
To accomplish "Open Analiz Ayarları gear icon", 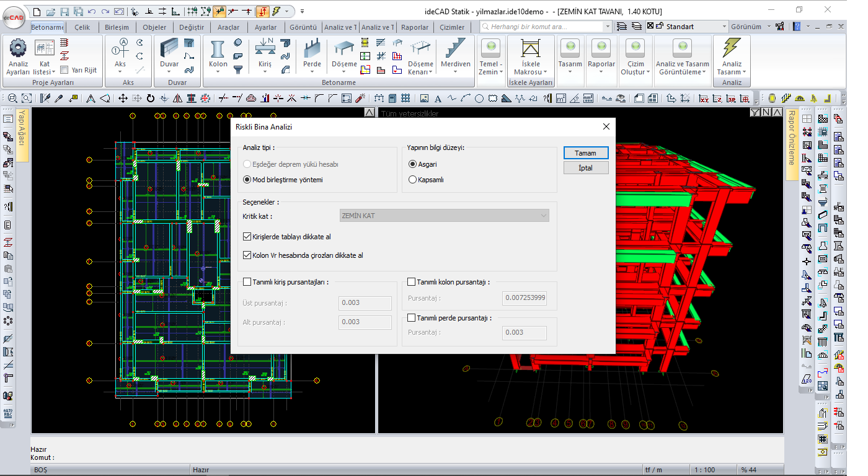I will click(x=18, y=48).
